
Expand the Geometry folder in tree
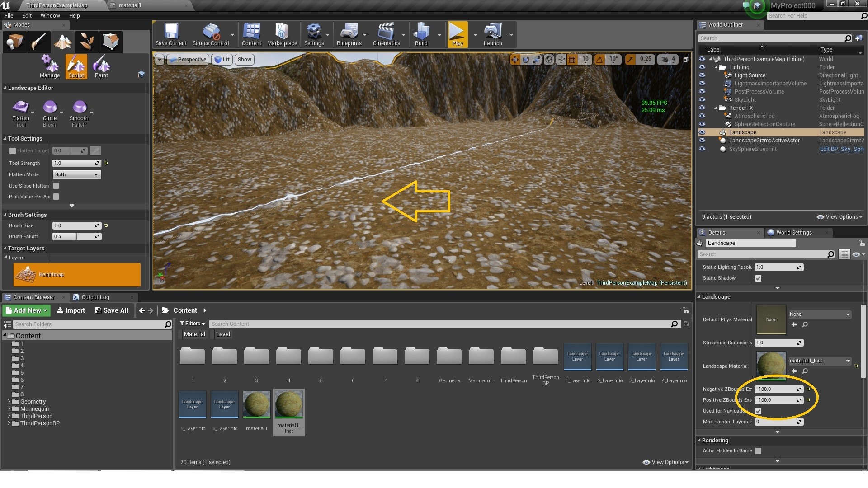tap(9, 401)
